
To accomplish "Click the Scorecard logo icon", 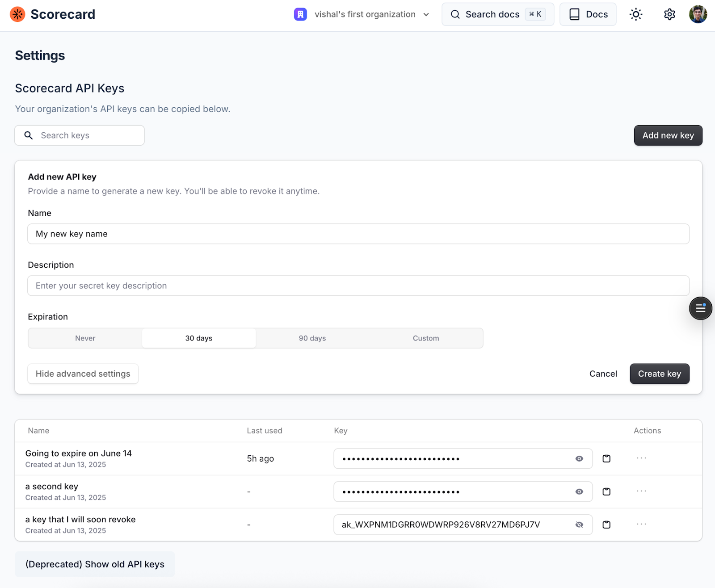I will (17, 14).
